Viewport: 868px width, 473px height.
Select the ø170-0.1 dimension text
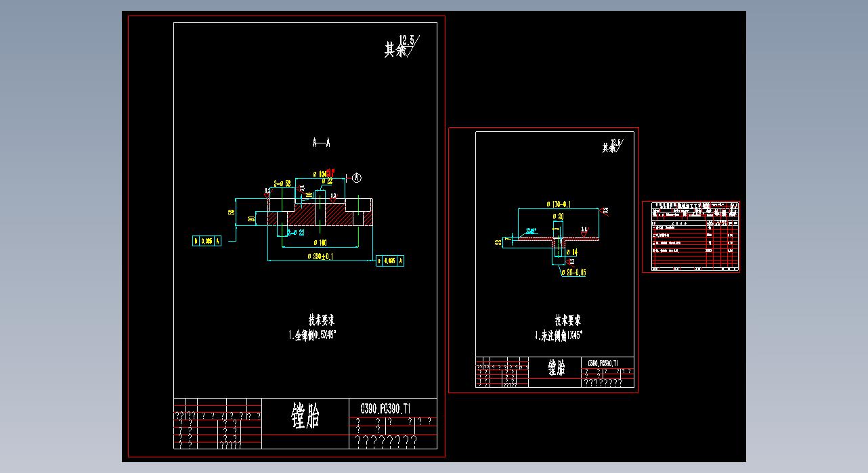557,204
